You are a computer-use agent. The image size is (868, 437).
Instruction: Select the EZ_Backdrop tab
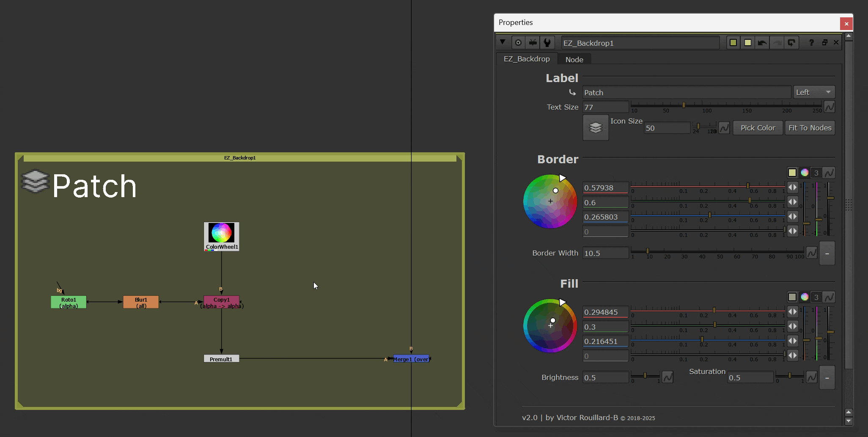tap(527, 59)
